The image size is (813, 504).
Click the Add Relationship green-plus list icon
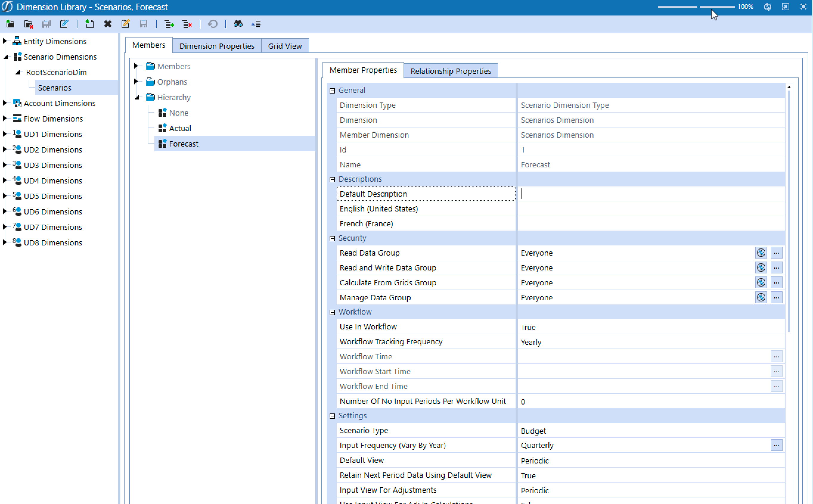(169, 24)
